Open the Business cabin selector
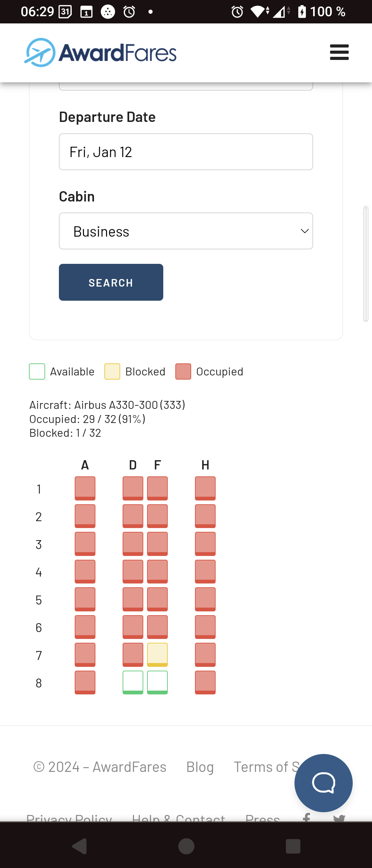The image size is (372, 868). click(x=186, y=231)
